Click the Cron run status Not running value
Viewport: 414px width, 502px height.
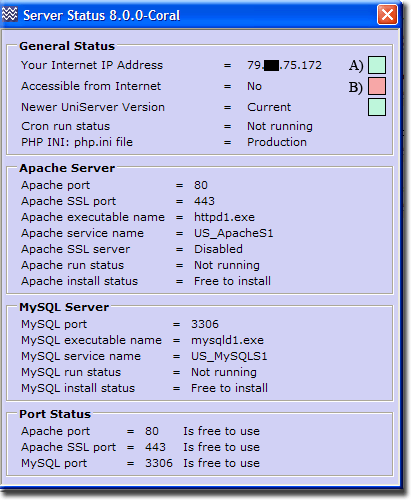coord(280,126)
